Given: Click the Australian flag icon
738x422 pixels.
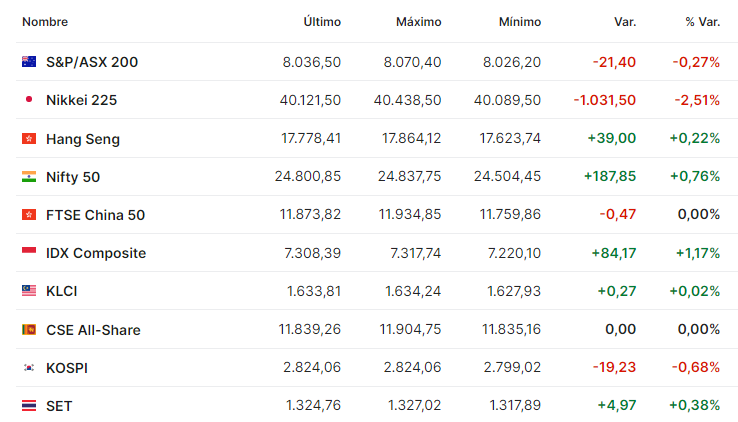Looking at the screenshot, I should (29, 62).
